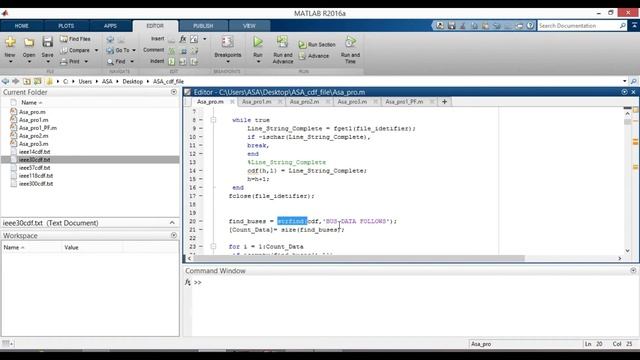
Task: Click the Print button
Action: pyautogui.click(x=70, y=61)
